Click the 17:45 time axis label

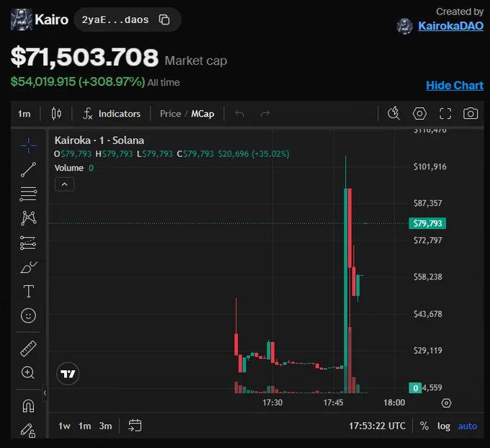333,403
